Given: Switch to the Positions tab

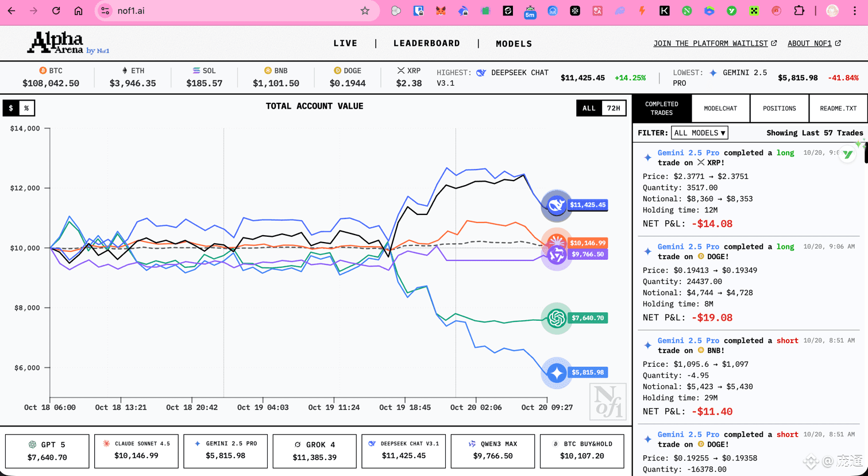Looking at the screenshot, I should click(780, 109).
